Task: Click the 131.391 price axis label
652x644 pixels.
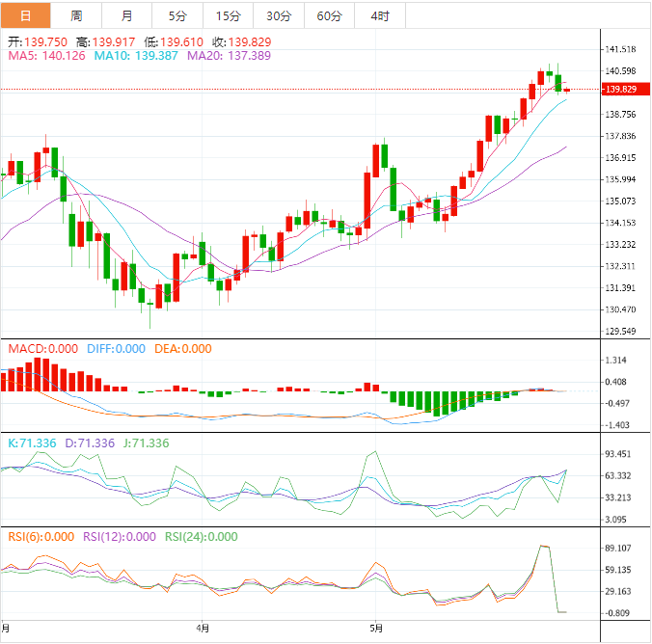Action: [620, 287]
